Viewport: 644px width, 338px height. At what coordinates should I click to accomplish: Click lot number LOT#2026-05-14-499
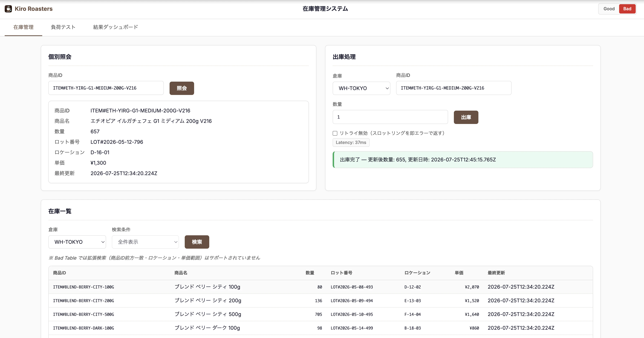[x=352, y=328]
